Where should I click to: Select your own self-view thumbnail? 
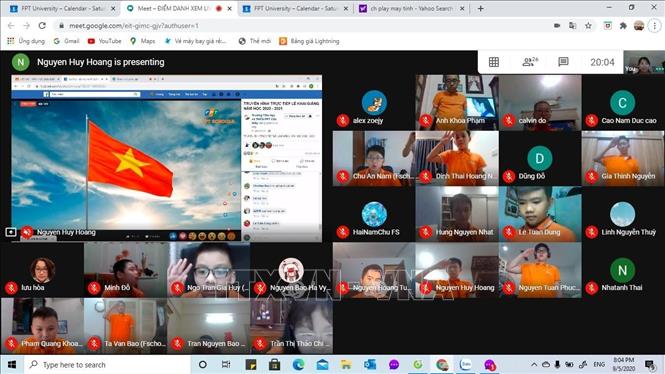[x=644, y=62]
